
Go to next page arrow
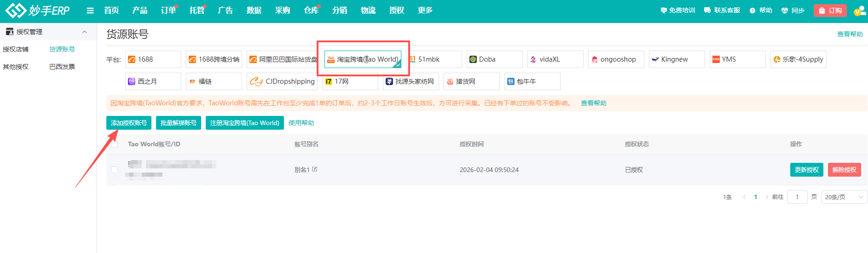click(766, 197)
